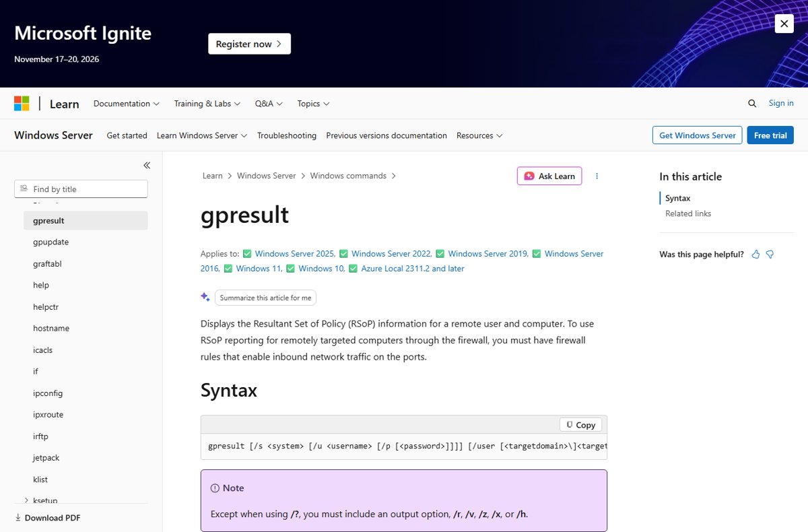This screenshot has height=532, width=808.
Task: Click the thumbs down icon
Action: [770, 254]
